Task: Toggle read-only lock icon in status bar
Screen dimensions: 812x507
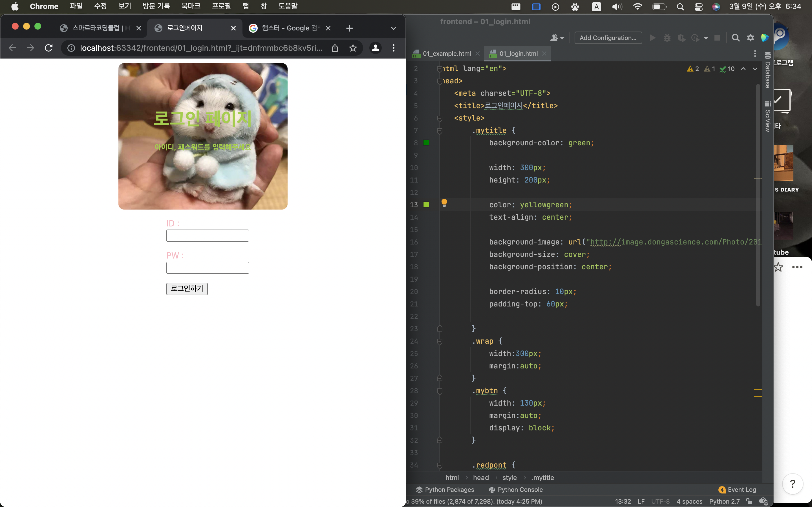Action: (x=749, y=501)
